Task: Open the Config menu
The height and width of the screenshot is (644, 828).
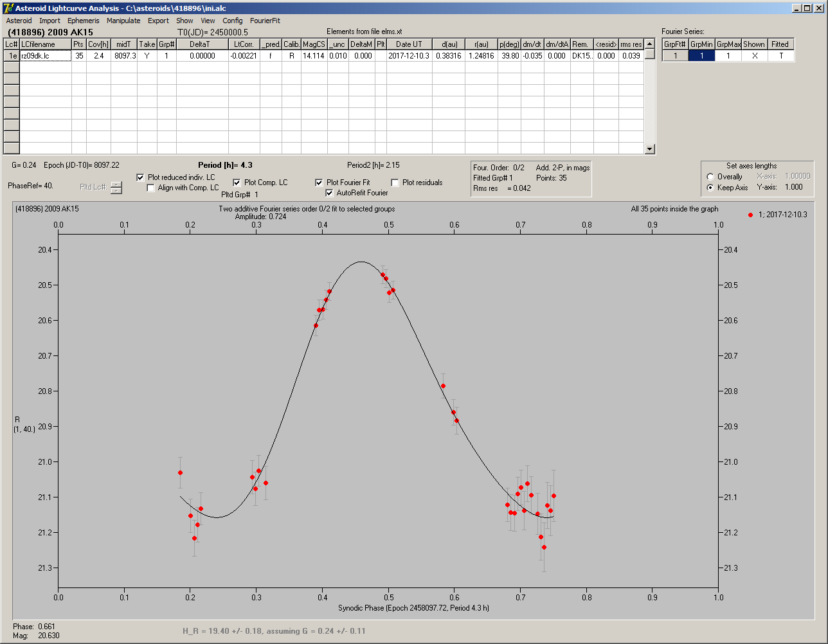Action: pyautogui.click(x=233, y=21)
